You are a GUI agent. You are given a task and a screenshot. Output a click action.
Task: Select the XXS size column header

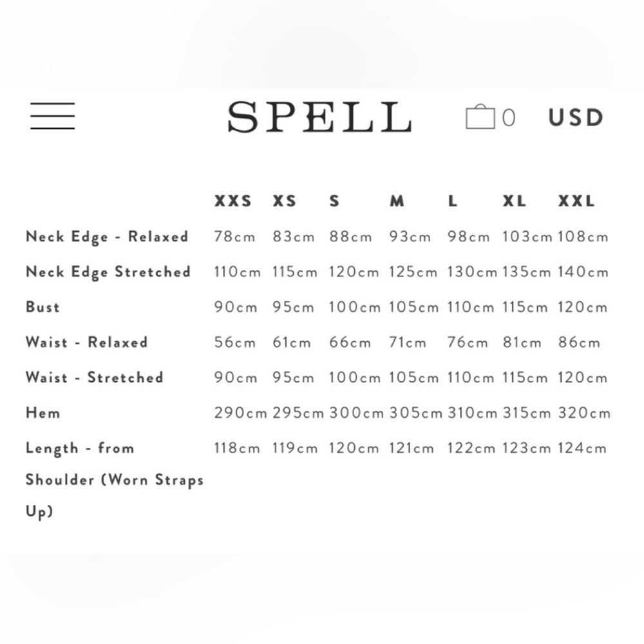233,201
